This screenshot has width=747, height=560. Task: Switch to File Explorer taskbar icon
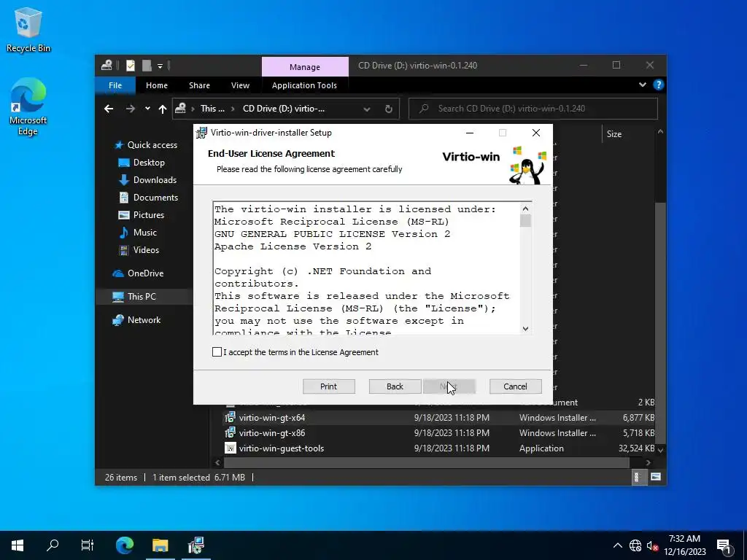pyautogui.click(x=160, y=545)
